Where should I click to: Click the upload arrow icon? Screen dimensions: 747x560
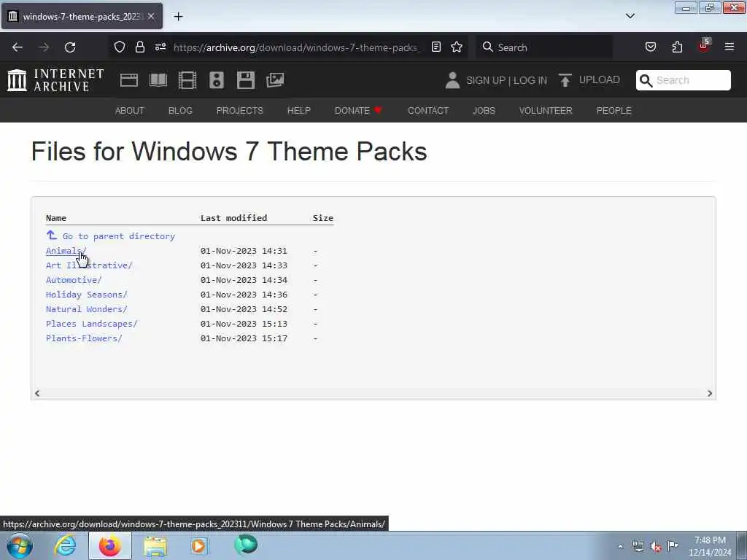(565, 80)
